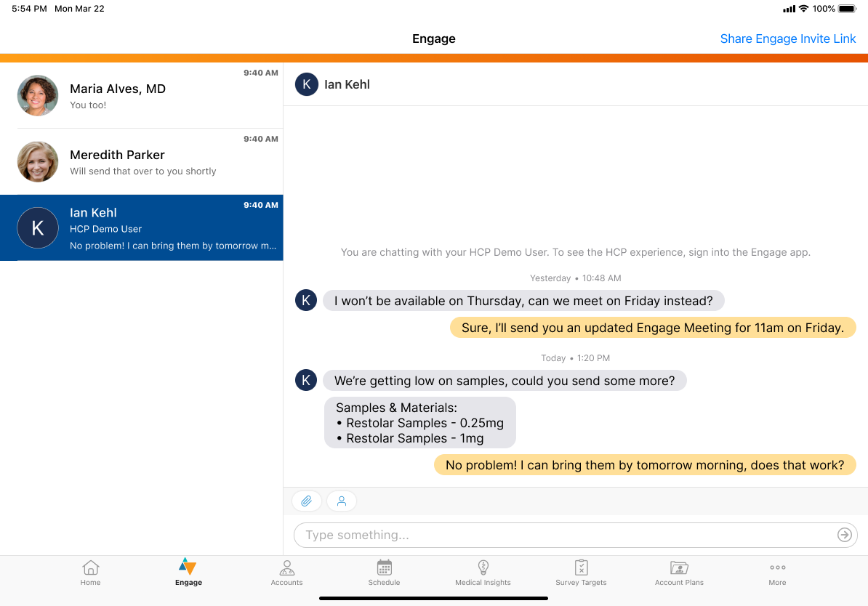The width and height of the screenshot is (868, 606).
Task: Tap Meredith Parker profile photo
Action: pos(38,162)
